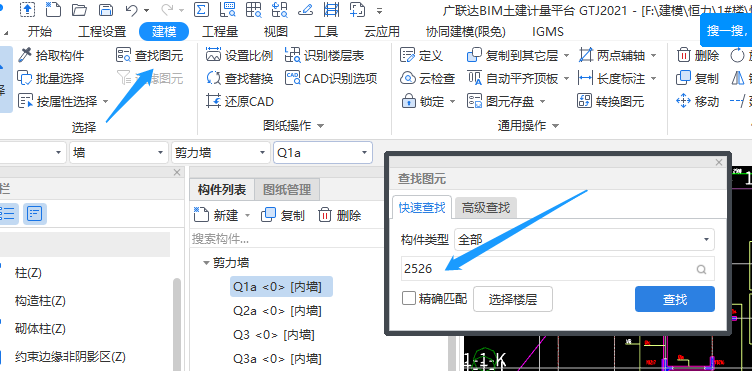Open the 工具 ribbon tab
752x371 pixels.
326,32
